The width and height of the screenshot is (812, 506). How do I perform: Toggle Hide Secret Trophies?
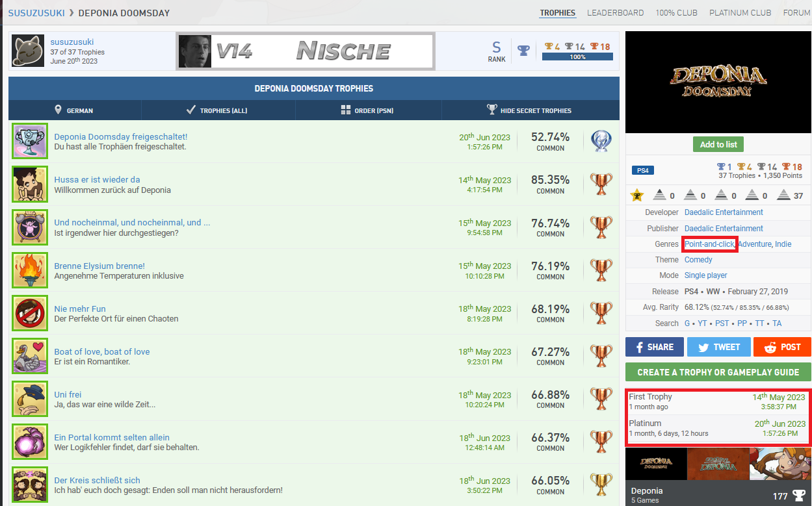tap(530, 110)
